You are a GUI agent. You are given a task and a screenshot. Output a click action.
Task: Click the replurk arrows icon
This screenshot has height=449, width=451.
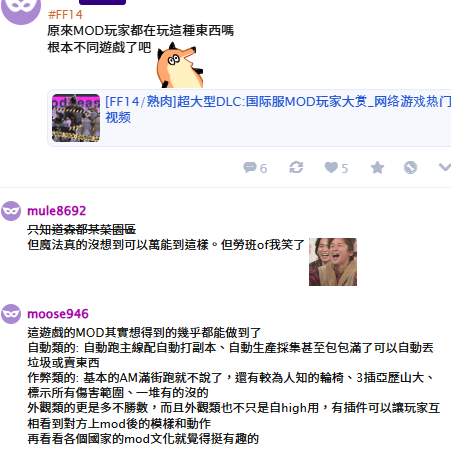pyautogui.click(x=296, y=167)
